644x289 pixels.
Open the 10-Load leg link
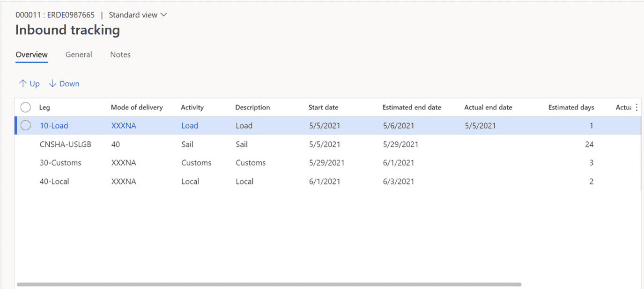[53, 125]
